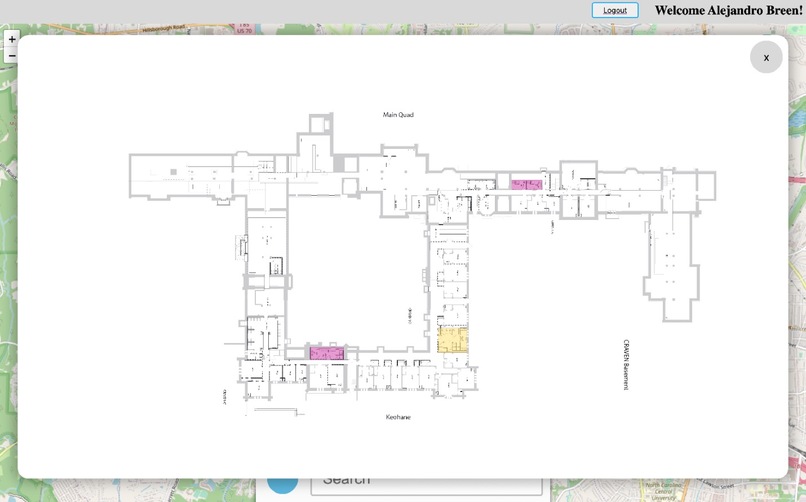Click the CRAVEN Basement label

pos(626,364)
